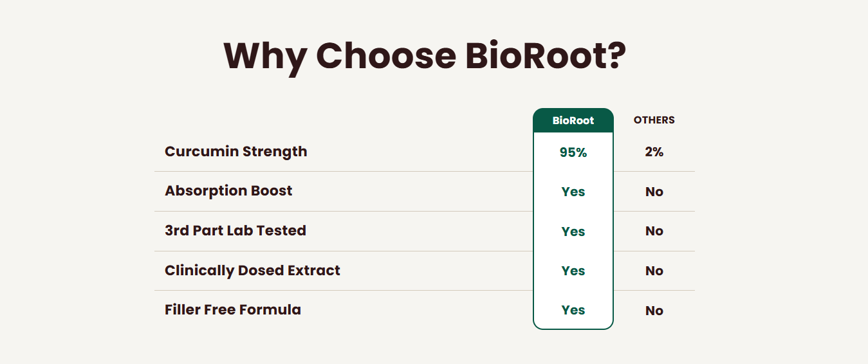Image resolution: width=868 pixels, height=364 pixels.
Task: Click Others' No for Filler Free Formula
Action: click(654, 311)
